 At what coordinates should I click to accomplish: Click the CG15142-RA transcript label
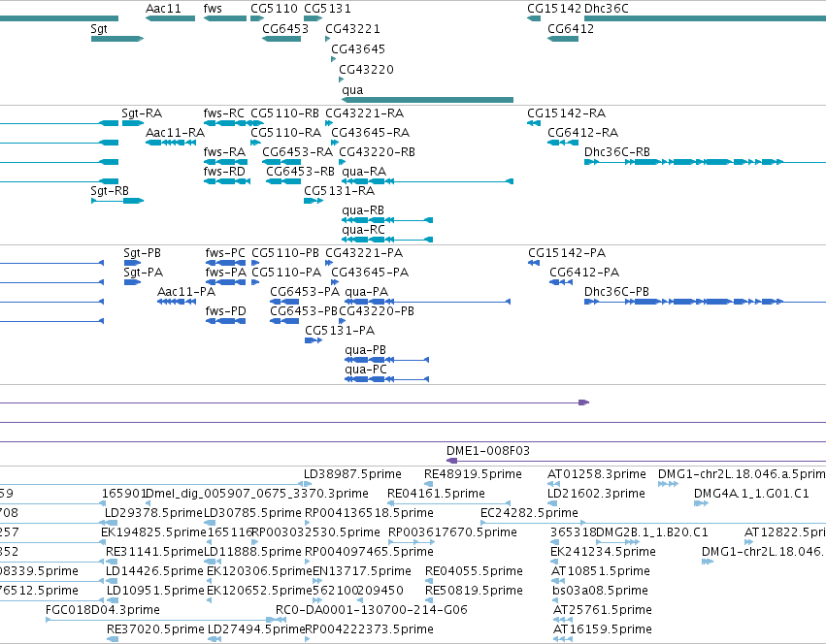point(566,113)
